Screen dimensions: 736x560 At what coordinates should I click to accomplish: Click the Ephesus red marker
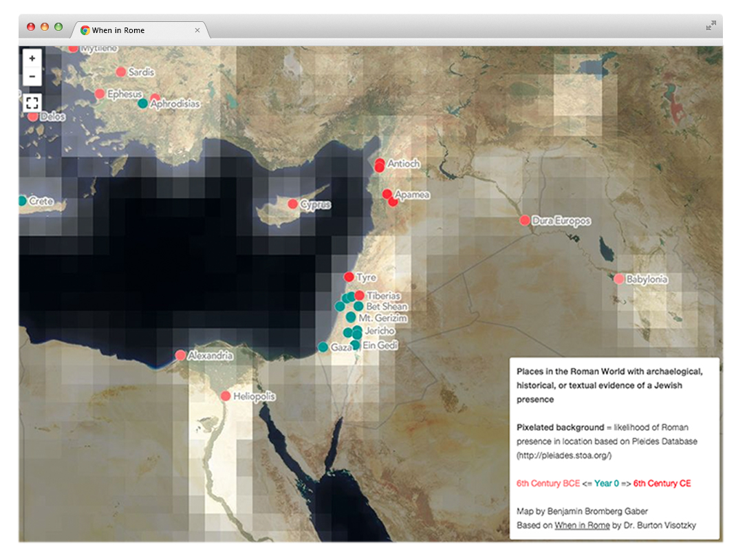(x=100, y=94)
